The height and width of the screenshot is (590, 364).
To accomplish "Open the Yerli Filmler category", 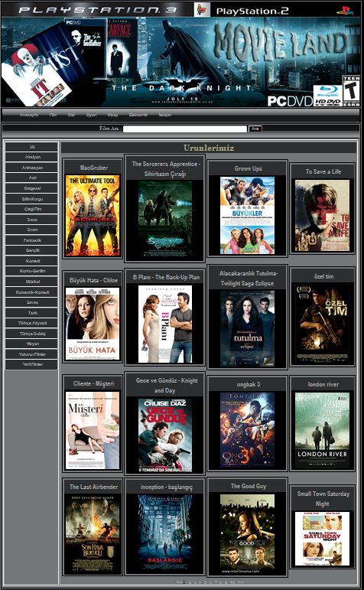I will coord(31,364).
